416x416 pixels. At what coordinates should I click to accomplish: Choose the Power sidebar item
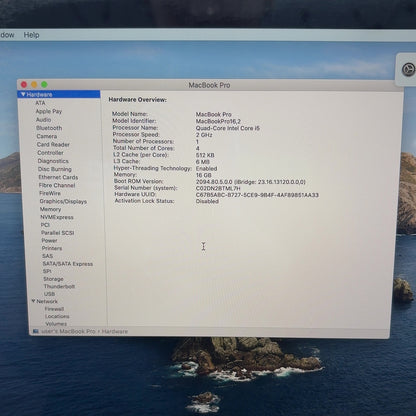tap(49, 240)
